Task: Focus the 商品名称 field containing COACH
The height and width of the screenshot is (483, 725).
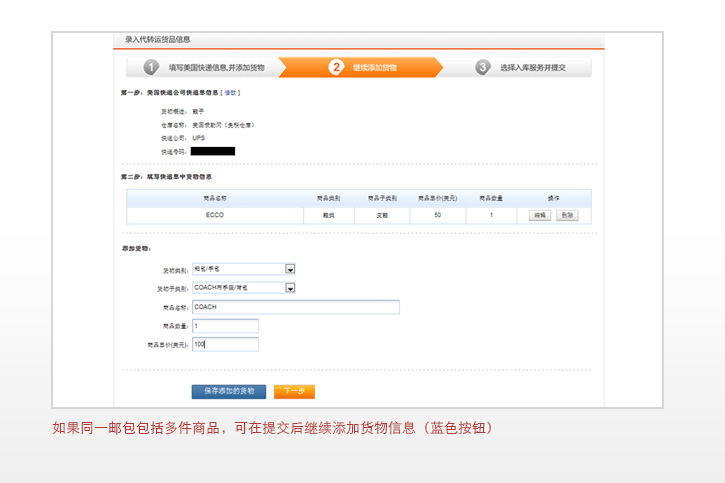Action: point(295,307)
